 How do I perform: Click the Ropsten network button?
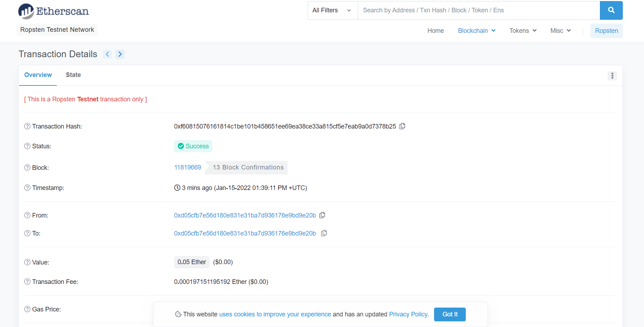pos(606,31)
